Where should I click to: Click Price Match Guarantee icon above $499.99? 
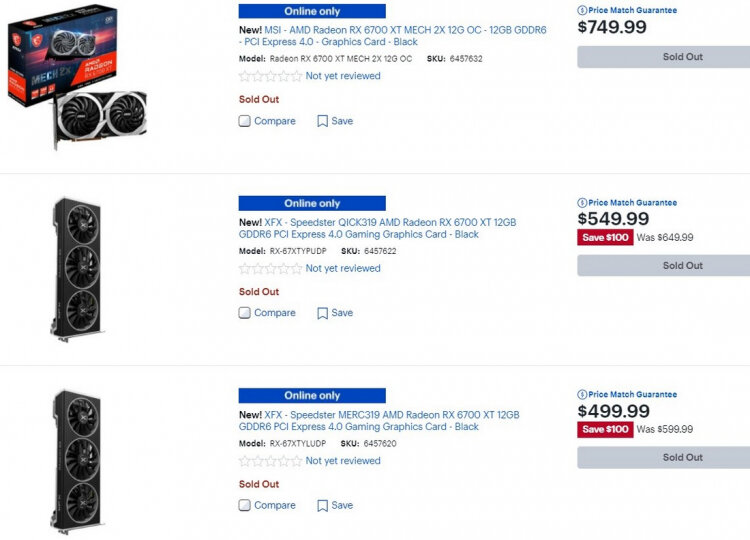click(582, 394)
